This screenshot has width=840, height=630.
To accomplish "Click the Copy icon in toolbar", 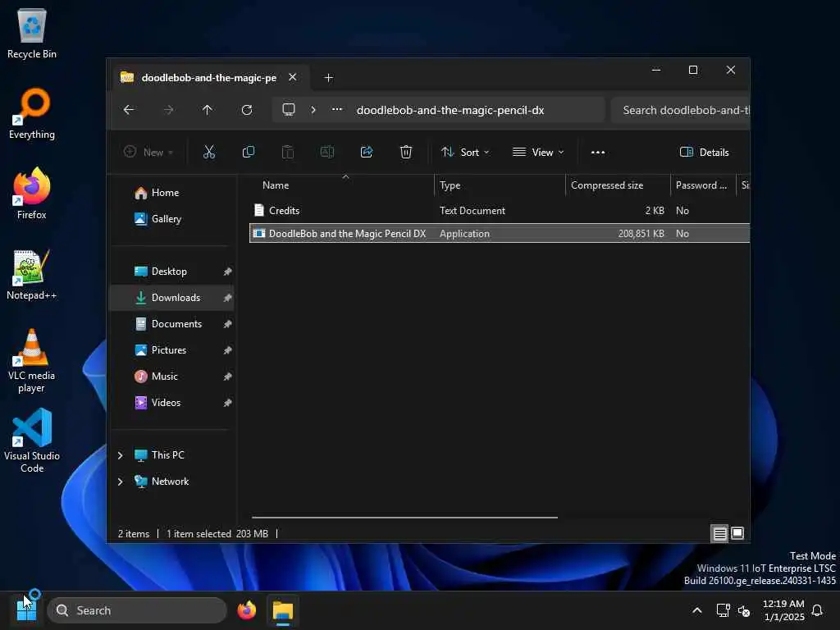I will tap(248, 152).
